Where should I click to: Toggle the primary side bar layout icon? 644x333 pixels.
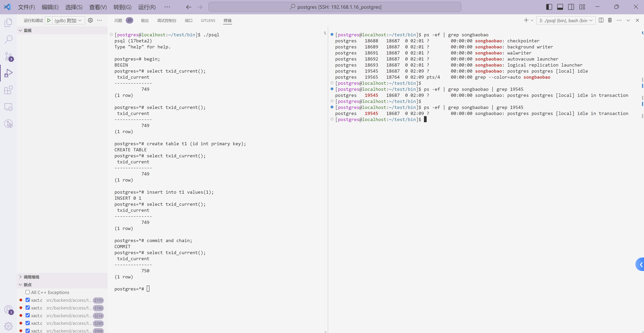click(x=549, y=7)
